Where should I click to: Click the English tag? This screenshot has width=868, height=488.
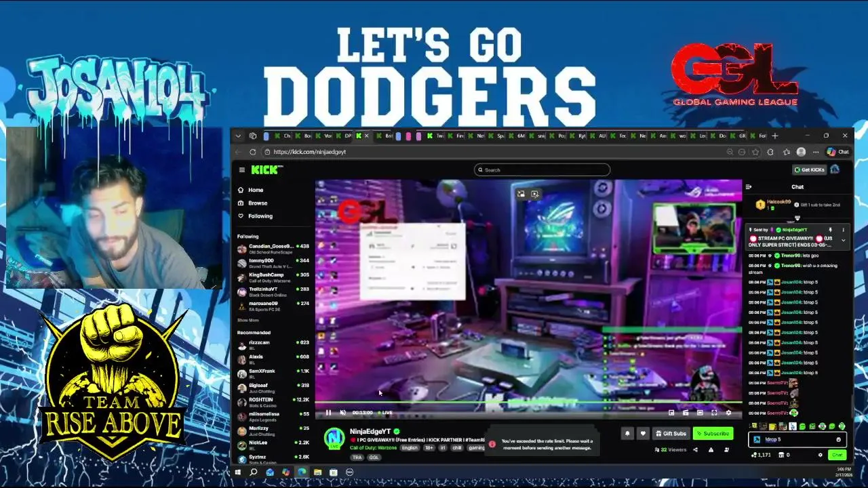tap(410, 448)
